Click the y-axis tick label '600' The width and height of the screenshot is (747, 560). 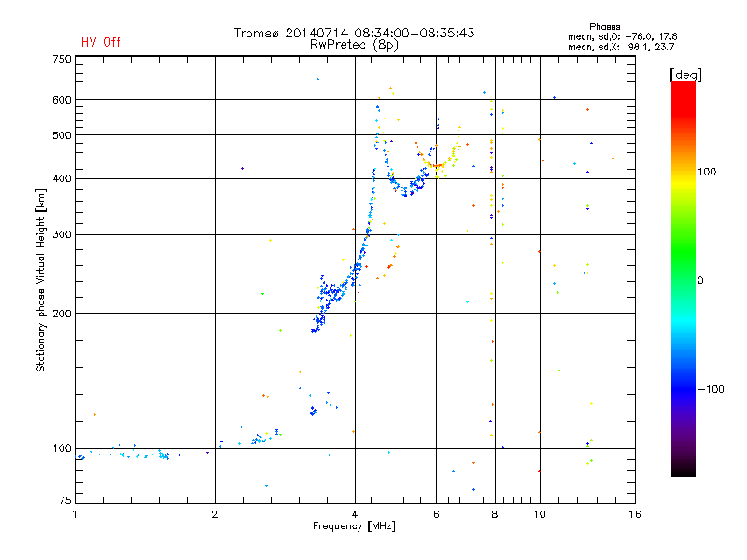[x=62, y=100]
